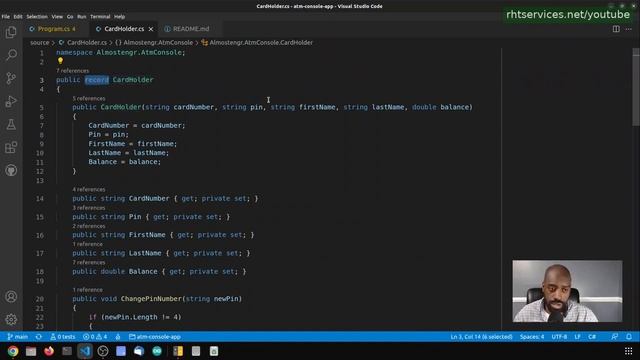
Task: Click the 0 tests status item
Action: [62, 337]
